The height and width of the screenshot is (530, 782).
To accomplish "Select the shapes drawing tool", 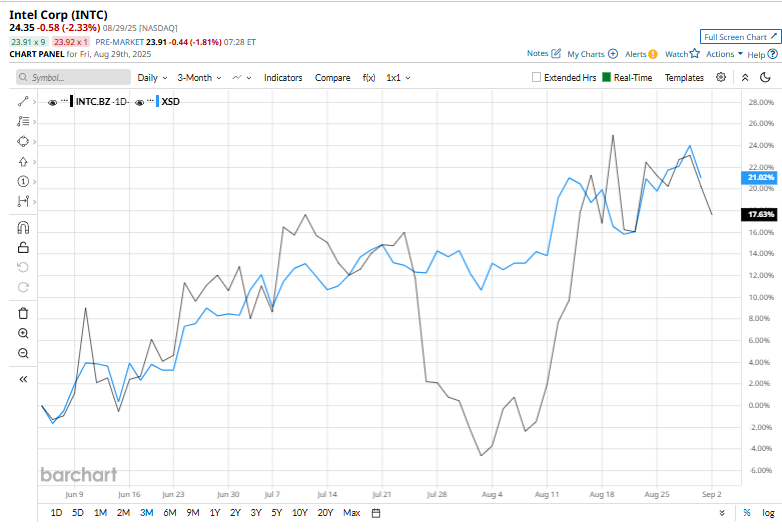I will click(23, 142).
